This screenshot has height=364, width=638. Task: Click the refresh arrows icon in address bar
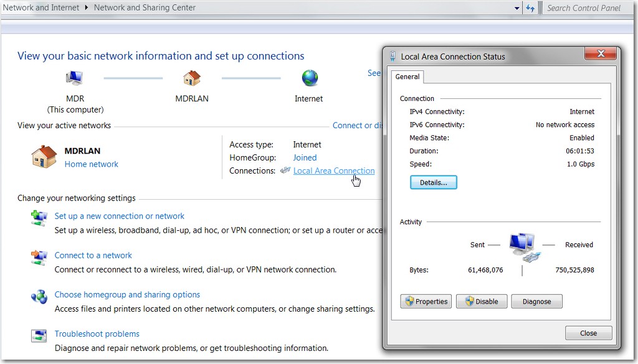(530, 7)
